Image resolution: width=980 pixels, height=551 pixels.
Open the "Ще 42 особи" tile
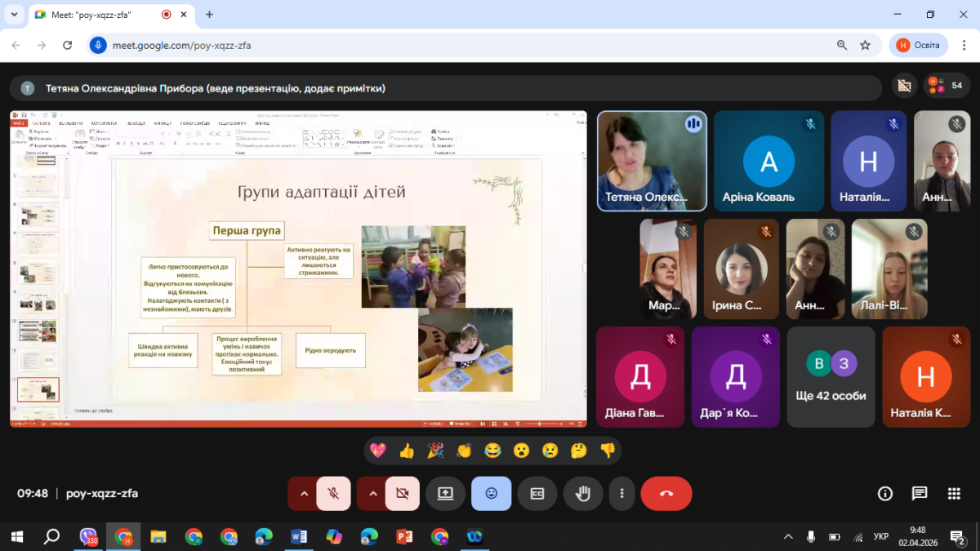pyautogui.click(x=831, y=377)
